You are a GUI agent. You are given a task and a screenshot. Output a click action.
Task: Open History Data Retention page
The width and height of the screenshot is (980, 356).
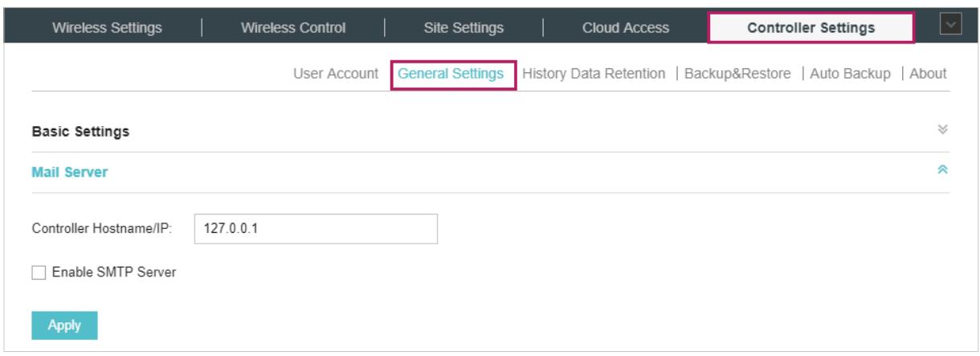coord(594,73)
